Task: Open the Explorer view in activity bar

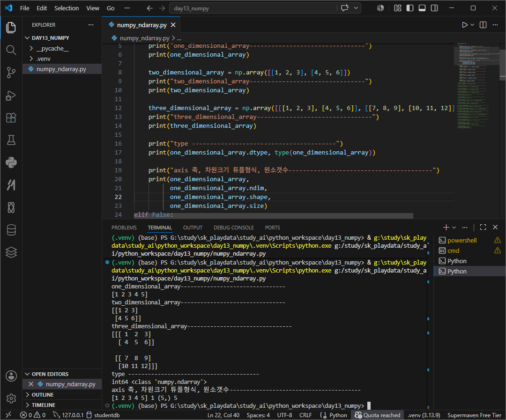Action: pos(11,28)
